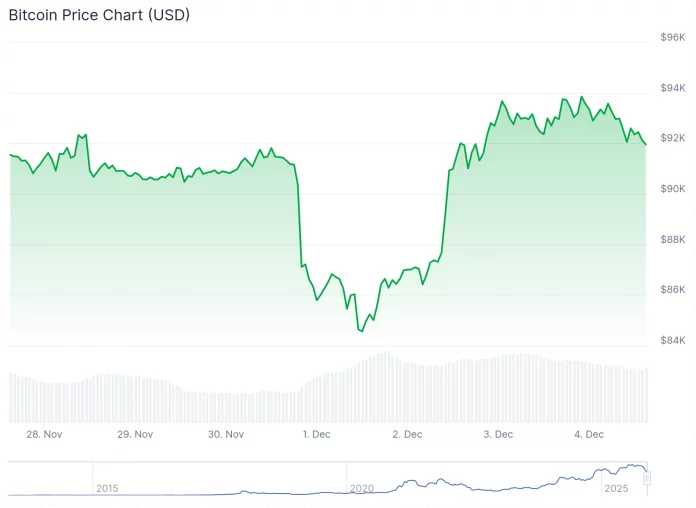The image size is (696, 508).
Task: Select 2025 in the navigator timeline
Action: click(615, 488)
